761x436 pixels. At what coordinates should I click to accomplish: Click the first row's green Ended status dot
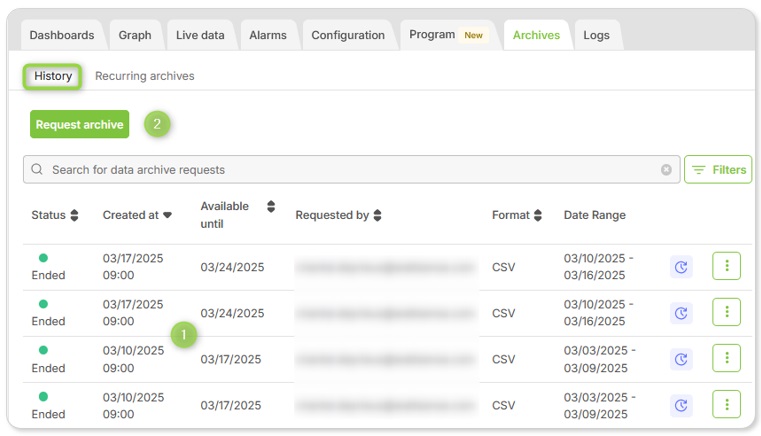pos(43,258)
